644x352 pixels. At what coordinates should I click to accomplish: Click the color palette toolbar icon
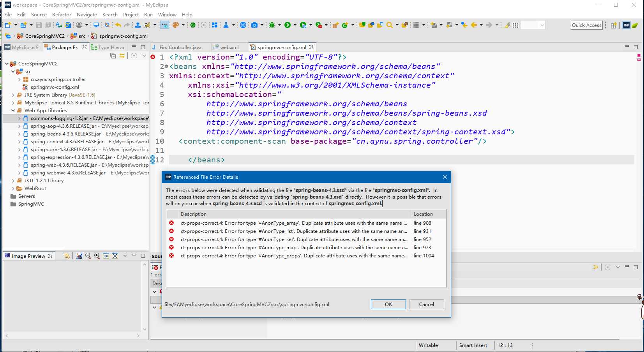tap(176, 25)
